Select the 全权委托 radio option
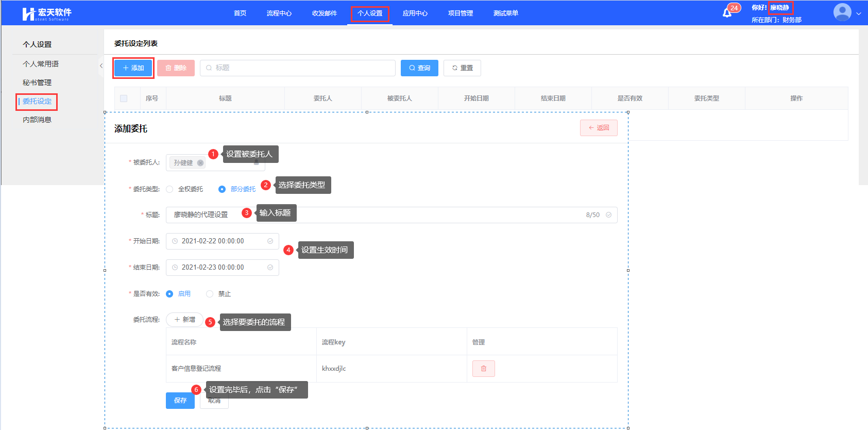 (169, 189)
